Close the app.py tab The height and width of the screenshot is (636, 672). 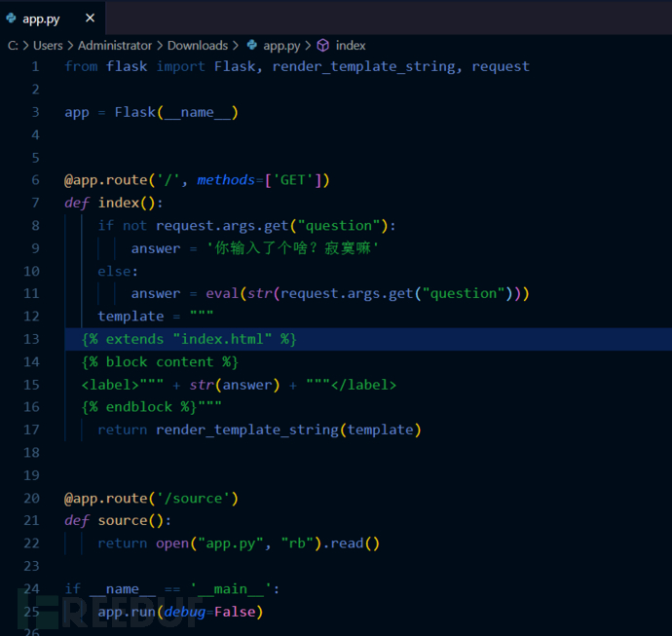90,18
